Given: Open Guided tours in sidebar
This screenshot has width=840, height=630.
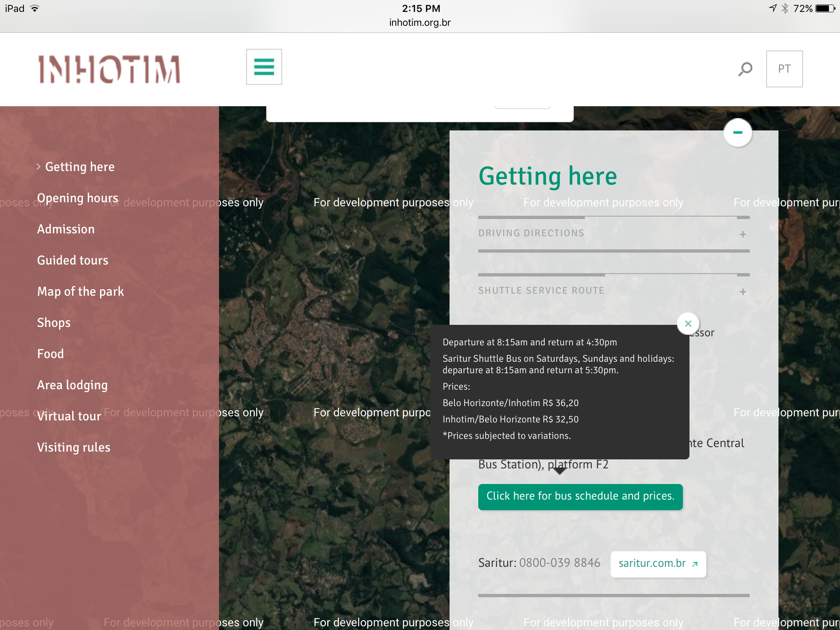Looking at the screenshot, I should click(73, 260).
